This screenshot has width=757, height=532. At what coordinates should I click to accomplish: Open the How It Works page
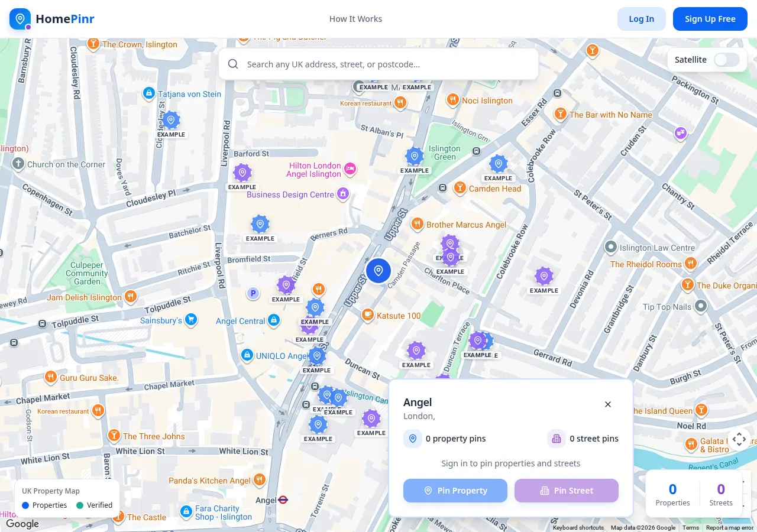click(355, 19)
